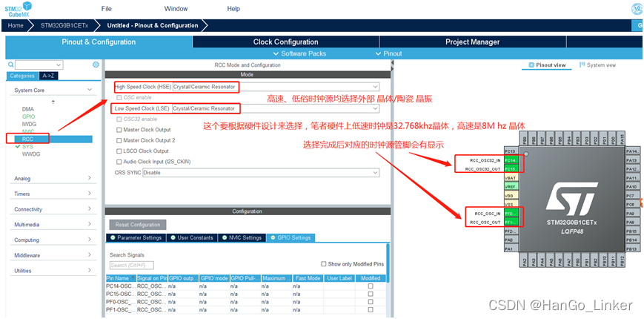Viewport: 644px width, 319px height.
Task: Click the ST logo on the chip
Action: pyautogui.click(x=571, y=198)
